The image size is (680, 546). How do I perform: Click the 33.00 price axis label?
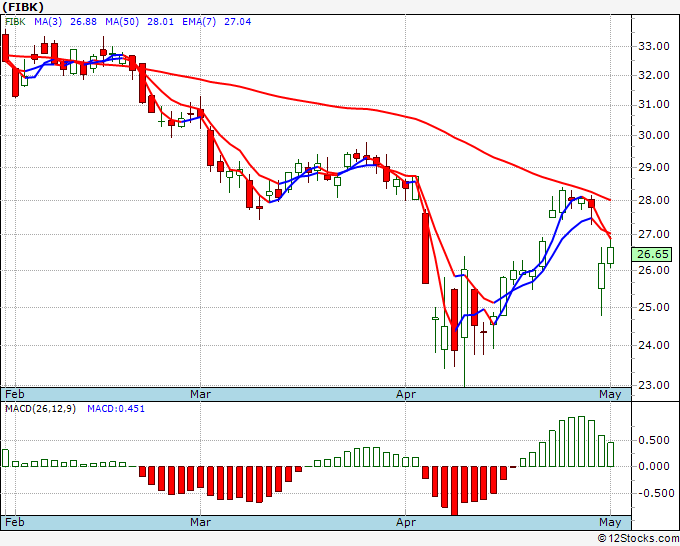[654, 46]
